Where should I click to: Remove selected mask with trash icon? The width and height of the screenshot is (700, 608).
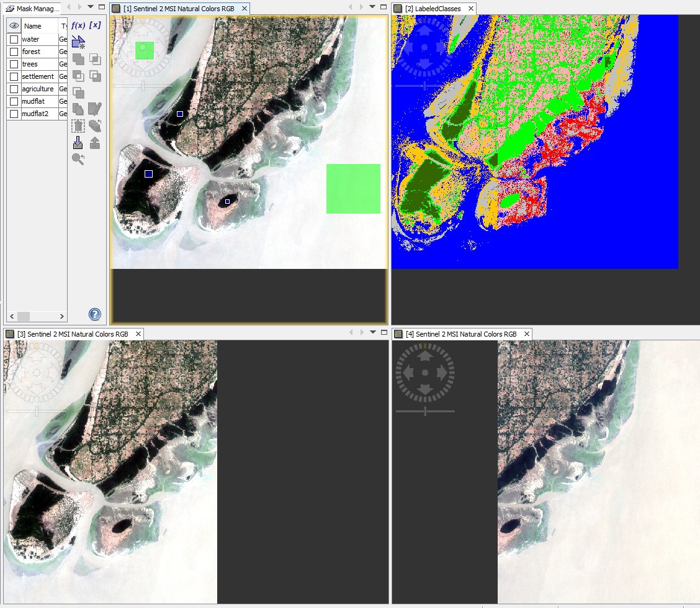pos(78,126)
